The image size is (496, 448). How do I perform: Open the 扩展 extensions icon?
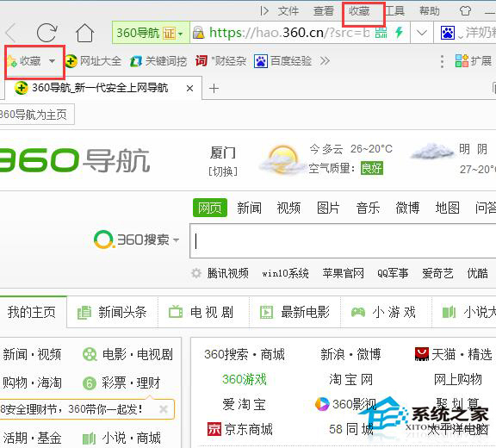474,61
